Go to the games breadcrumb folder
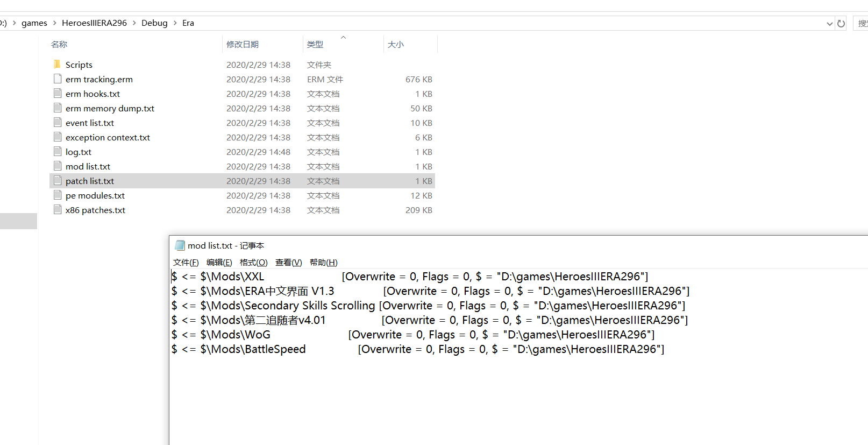The image size is (868, 445). click(x=34, y=23)
